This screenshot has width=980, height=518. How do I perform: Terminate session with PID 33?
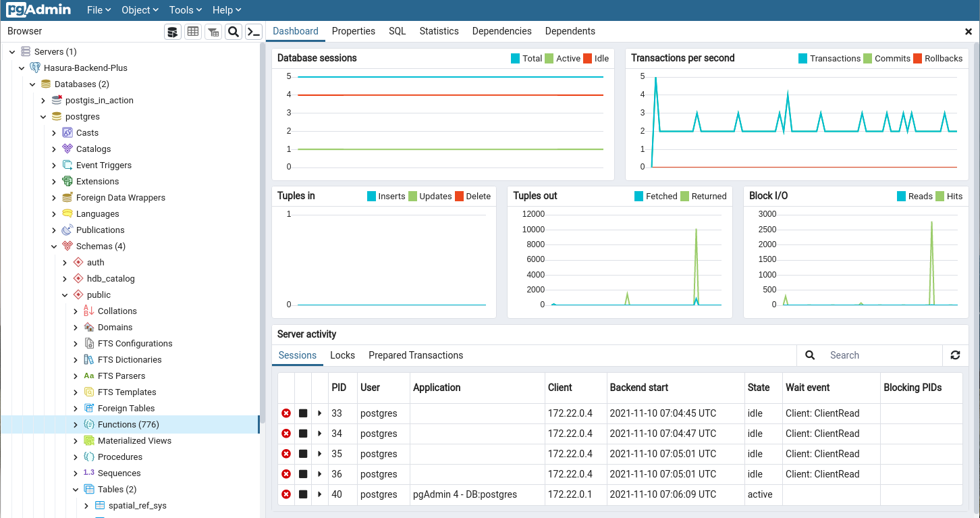click(286, 413)
